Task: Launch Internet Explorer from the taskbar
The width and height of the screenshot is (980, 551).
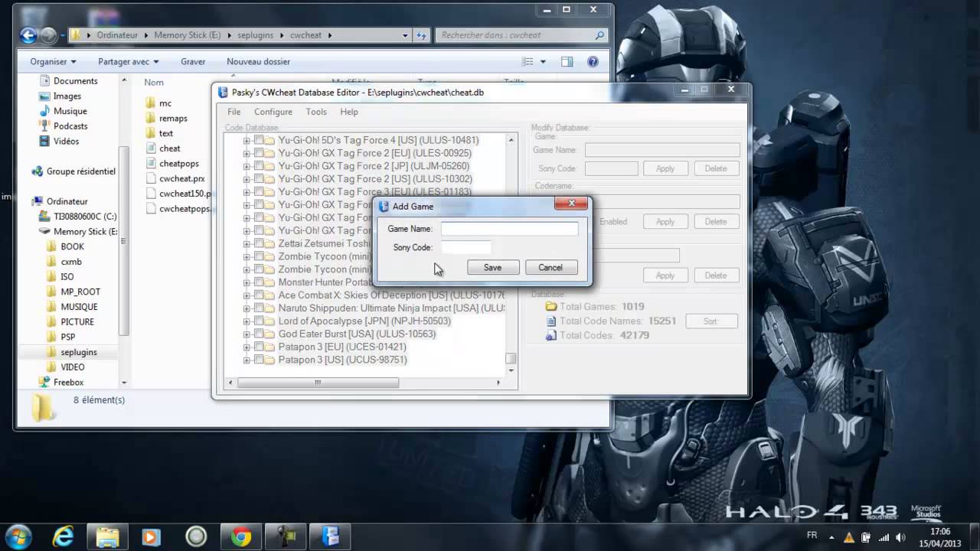Action: coord(63,536)
